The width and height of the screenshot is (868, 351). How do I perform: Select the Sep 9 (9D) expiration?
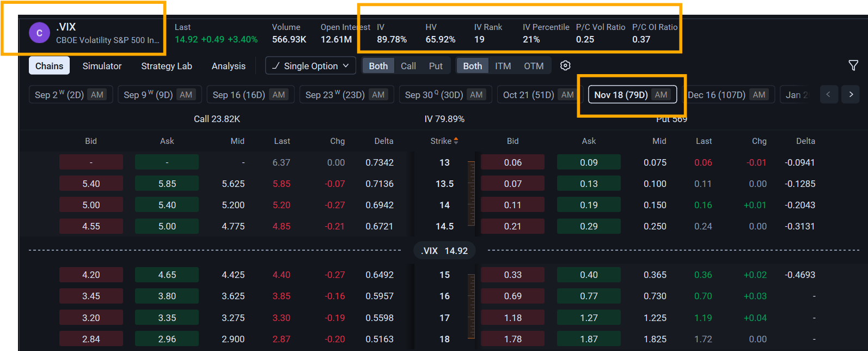(x=160, y=94)
